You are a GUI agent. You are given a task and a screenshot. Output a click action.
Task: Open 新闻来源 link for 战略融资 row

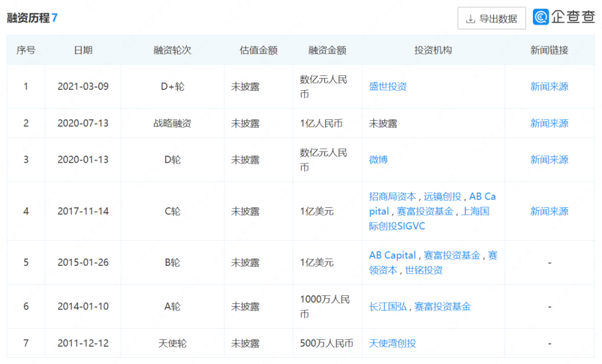coord(549,123)
